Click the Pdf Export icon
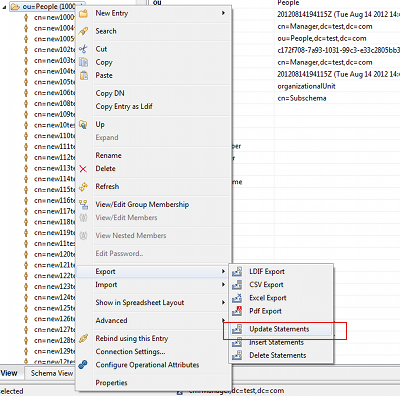 [x=237, y=311]
